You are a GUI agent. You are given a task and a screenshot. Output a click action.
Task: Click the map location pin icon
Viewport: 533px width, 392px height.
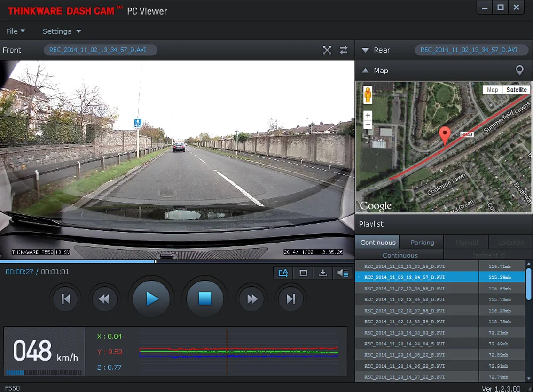pyautogui.click(x=519, y=71)
